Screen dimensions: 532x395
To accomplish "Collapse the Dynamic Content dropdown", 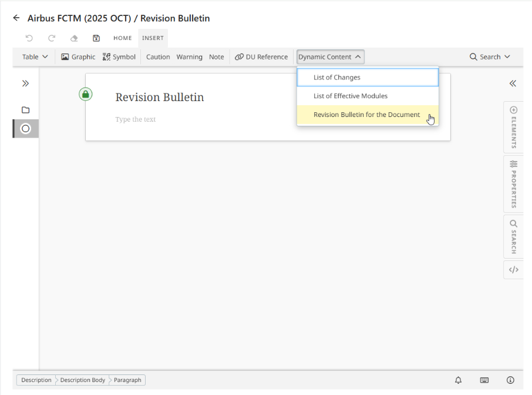I will pos(331,56).
